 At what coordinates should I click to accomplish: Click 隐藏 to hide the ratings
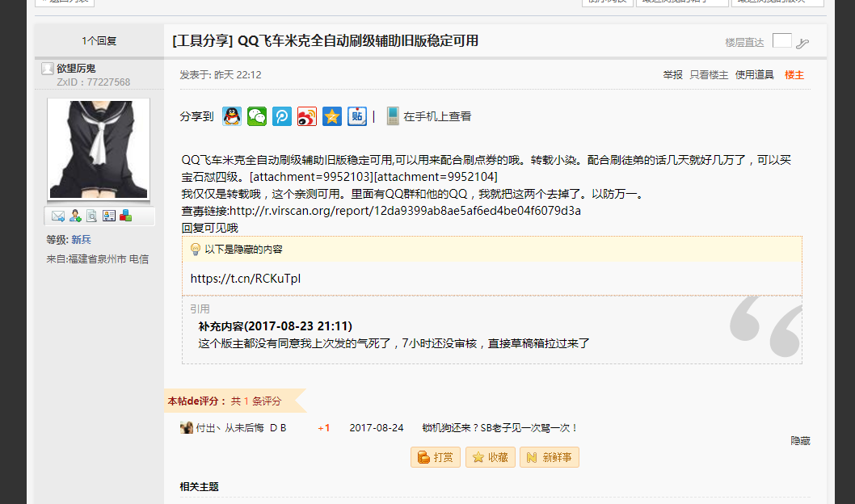(801, 441)
